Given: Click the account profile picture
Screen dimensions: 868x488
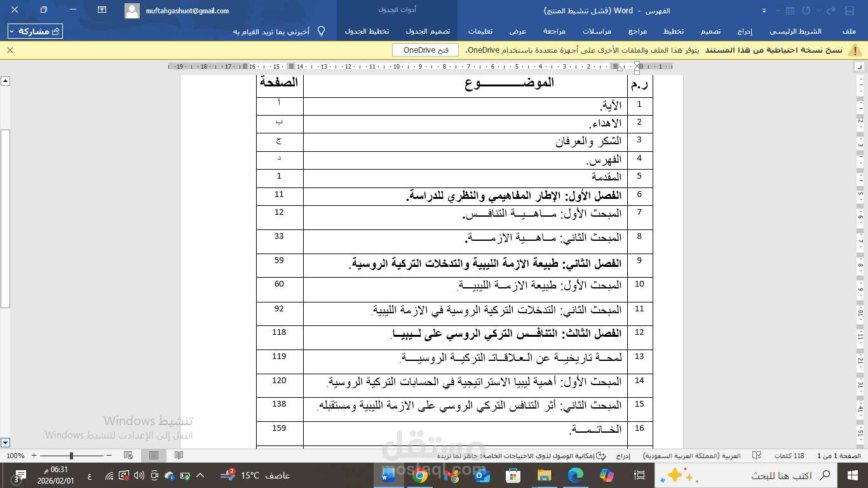Looking at the screenshot, I should [132, 11].
